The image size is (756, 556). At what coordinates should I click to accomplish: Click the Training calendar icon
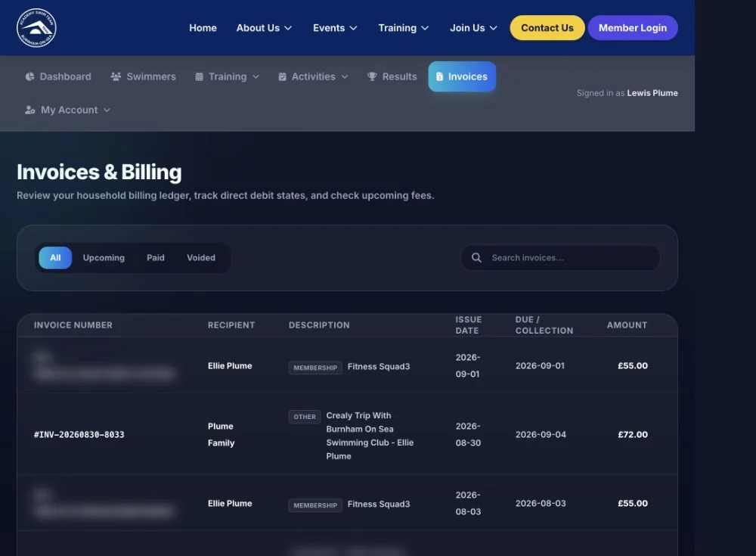coord(199,76)
